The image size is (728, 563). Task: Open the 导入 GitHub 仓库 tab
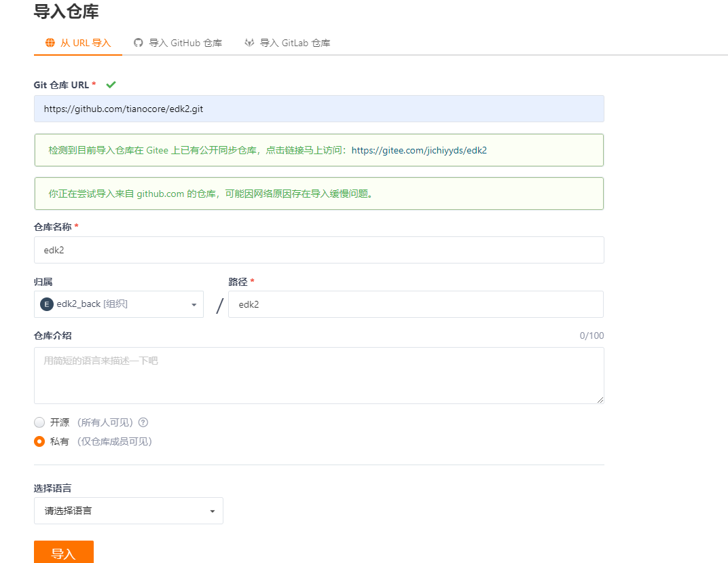(178, 43)
